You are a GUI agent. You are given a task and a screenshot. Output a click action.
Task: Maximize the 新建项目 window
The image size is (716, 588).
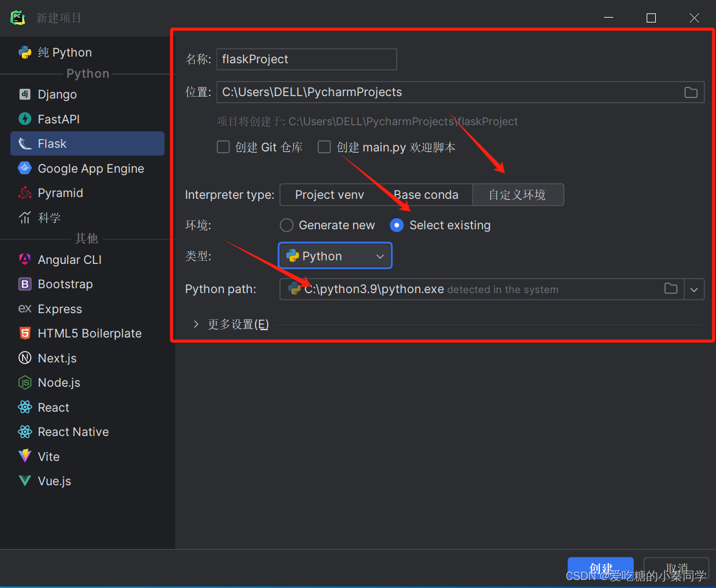651,18
